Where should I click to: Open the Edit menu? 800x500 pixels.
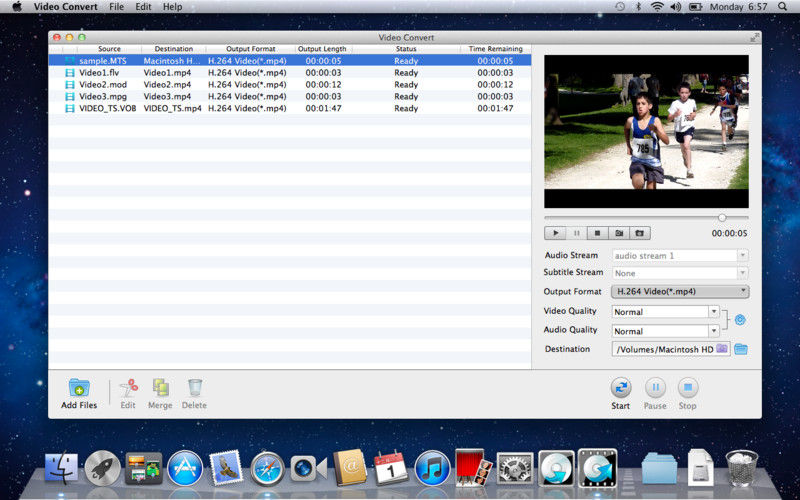coord(143,7)
